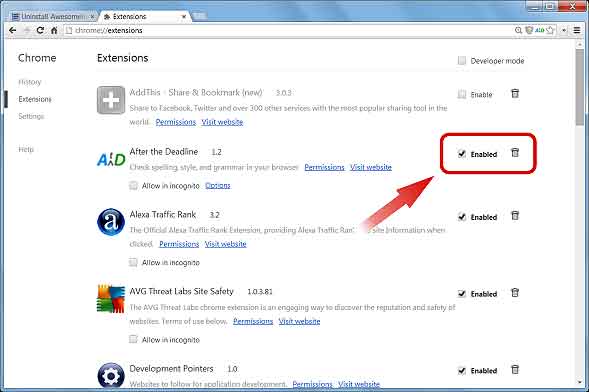Close the Uninstall Awesome tab
Screen dimensions: 589x392
(92, 17)
